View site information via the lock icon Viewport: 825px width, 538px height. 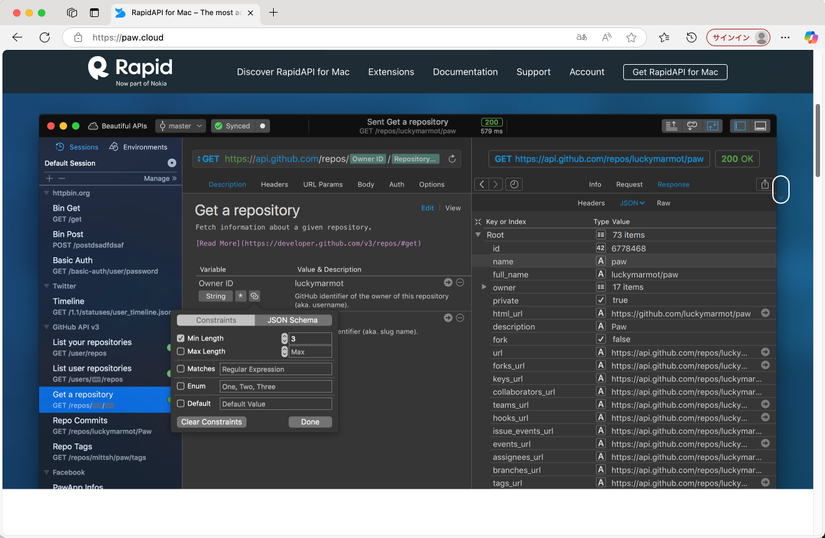click(78, 37)
